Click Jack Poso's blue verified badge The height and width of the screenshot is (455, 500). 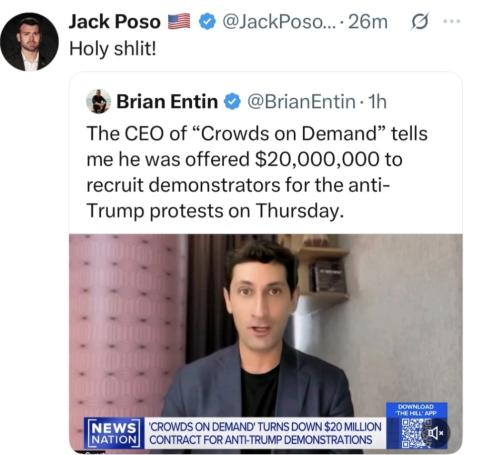[x=207, y=22]
